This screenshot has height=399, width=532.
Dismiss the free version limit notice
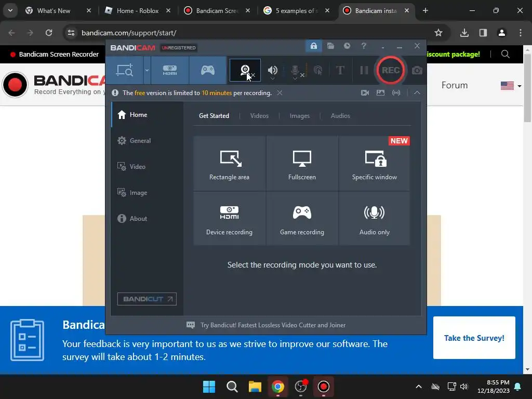pyautogui.click(x=280, y=92)
